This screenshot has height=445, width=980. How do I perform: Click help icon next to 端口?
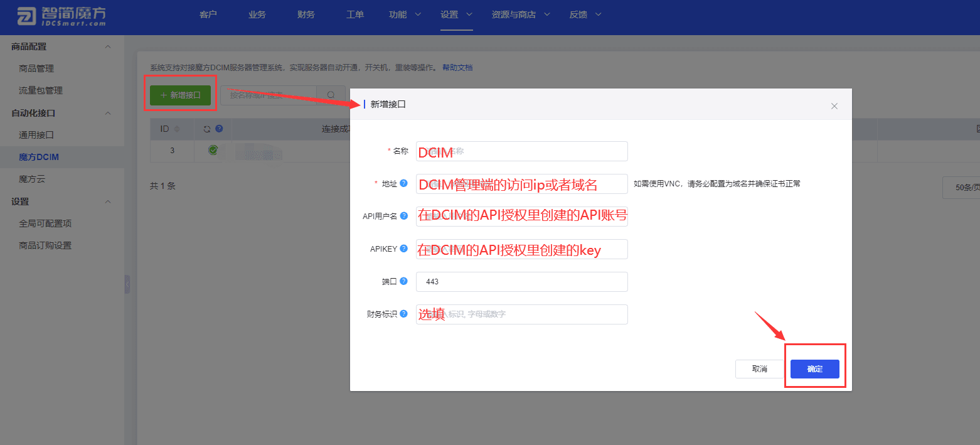404,281
